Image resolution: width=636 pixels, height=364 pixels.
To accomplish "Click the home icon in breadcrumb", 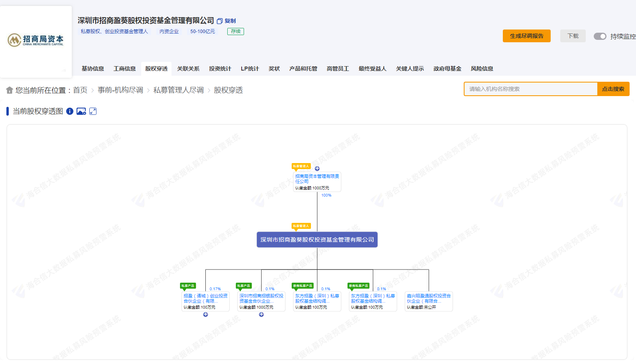I will [x=10, y=90].
